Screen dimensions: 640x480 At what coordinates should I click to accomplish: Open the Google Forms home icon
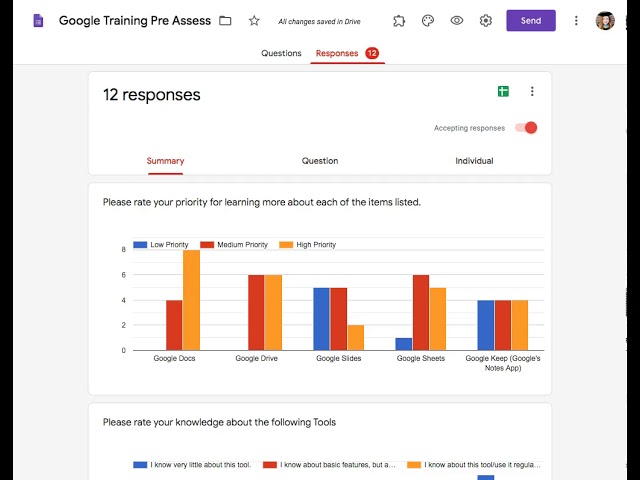38,20
